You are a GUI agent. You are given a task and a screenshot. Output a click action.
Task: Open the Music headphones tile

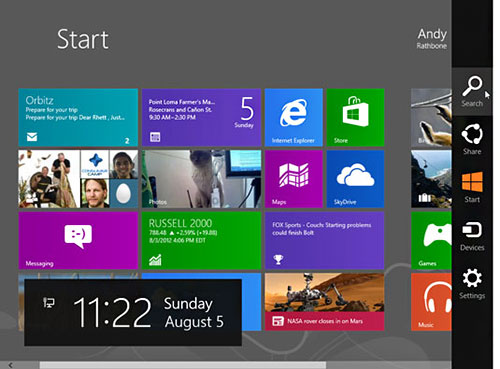(x=431, y=302)
